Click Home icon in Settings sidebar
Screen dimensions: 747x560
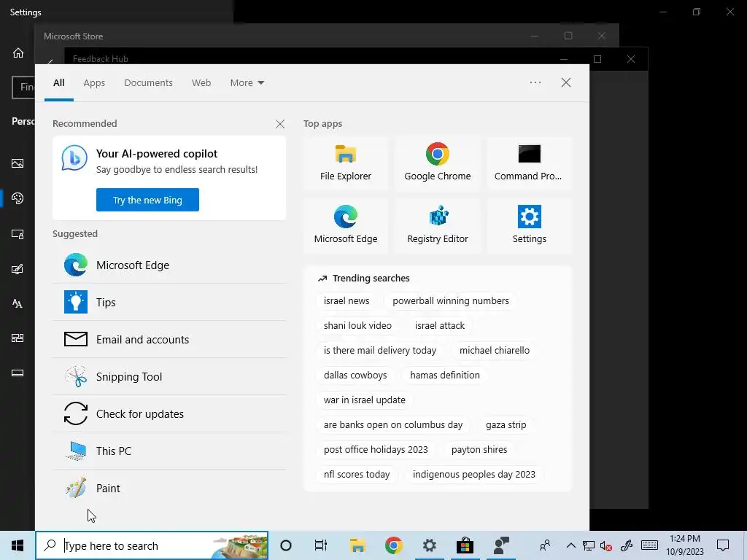pos(18,52)
